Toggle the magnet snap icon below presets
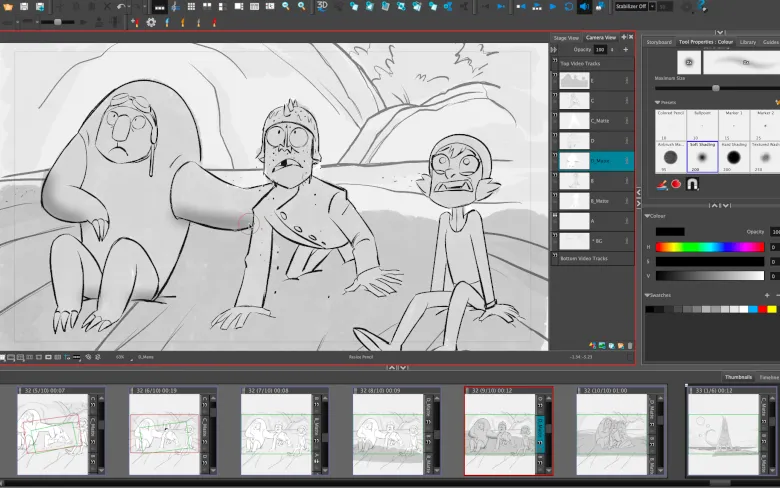780x488 pixels. pos(692,184)
